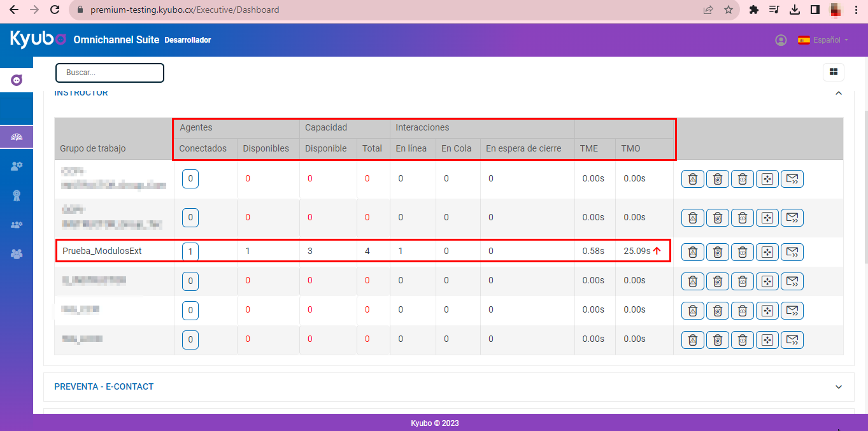Viewport: 868px width, 431px height.
Task: Click the 25.09s TMO value
Action: [637, 251]
